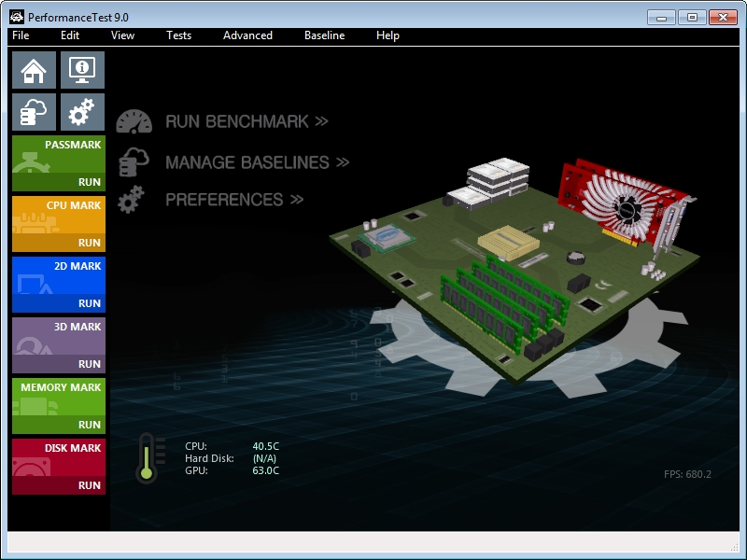Screen dimensions: 747x560
Task: Click the gears icon beside Preferences
Action: tap(132, 199)
